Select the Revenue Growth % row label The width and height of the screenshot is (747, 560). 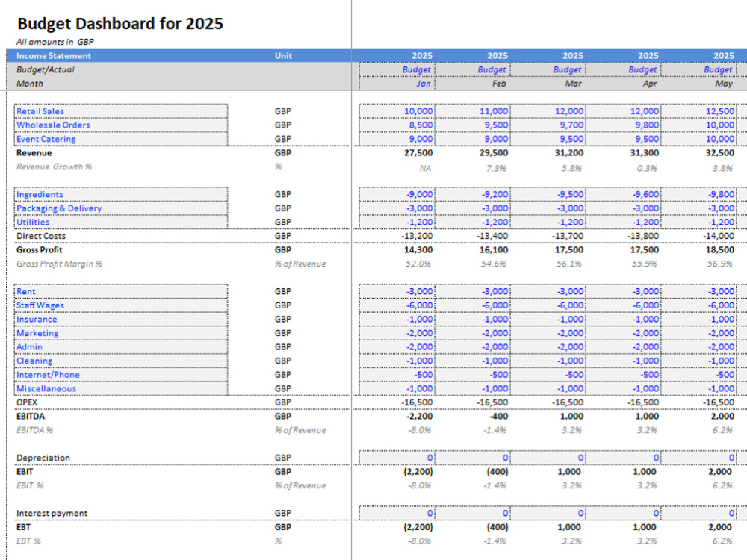[54, 167]
